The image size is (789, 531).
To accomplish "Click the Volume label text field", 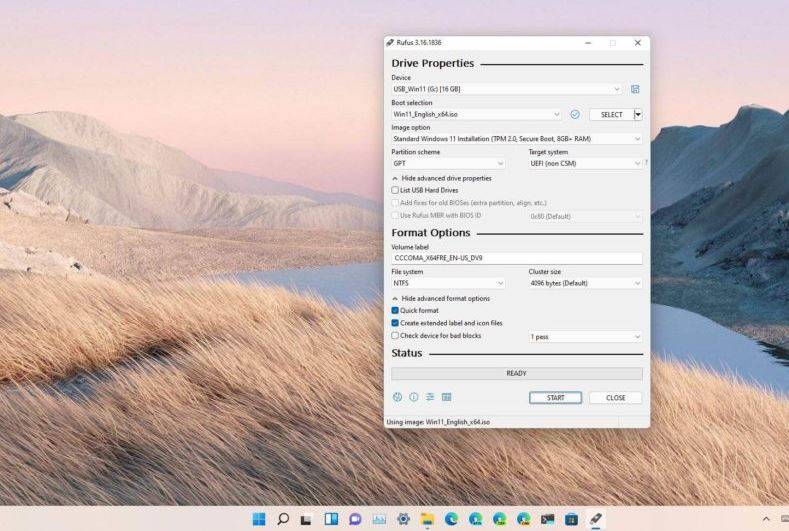I will coord(517,258).
